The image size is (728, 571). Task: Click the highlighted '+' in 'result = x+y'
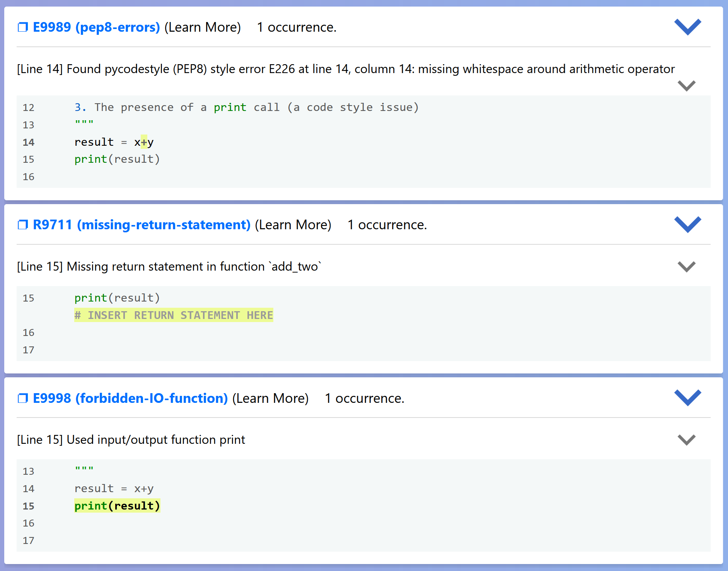[144, 142]
